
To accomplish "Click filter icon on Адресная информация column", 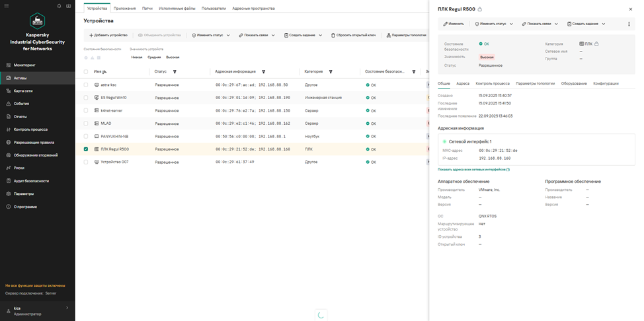I will pyautogui.click(x=263, y=71).
